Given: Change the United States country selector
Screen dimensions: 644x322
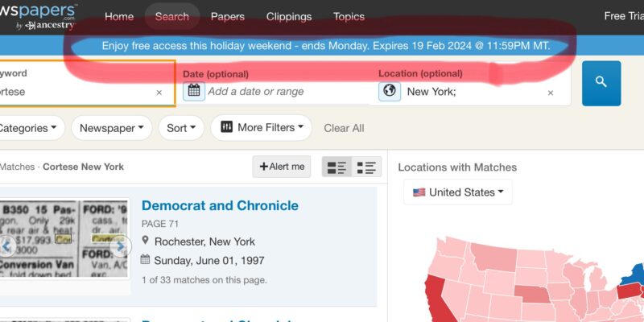Looking at the screenshot, I should 458,192.
